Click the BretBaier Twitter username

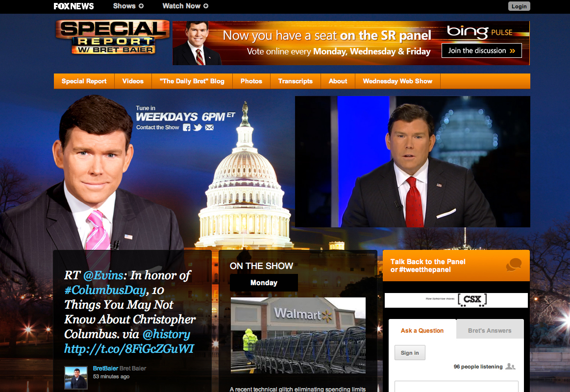[105, 368]
